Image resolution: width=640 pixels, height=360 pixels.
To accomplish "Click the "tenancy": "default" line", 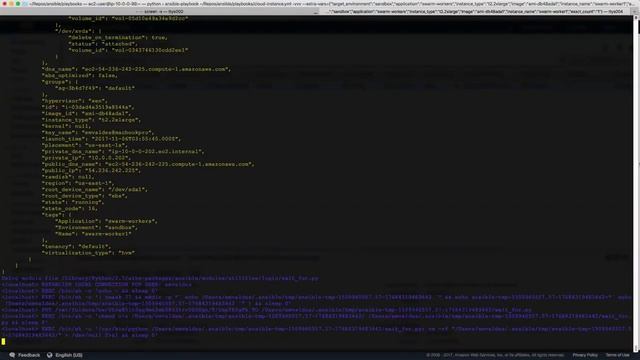I will pos(76,247).
